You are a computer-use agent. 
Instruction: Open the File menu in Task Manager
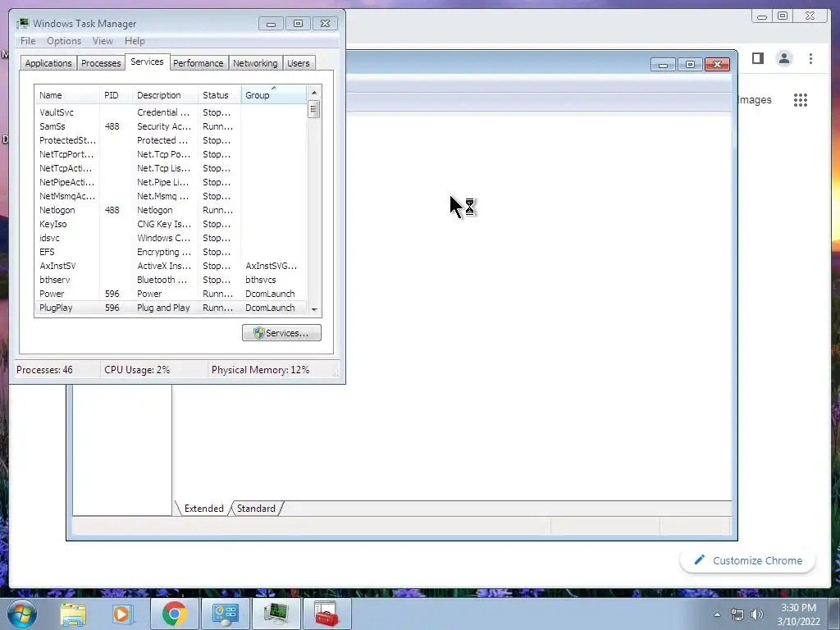pyautogui.click(x=28, y=41)
